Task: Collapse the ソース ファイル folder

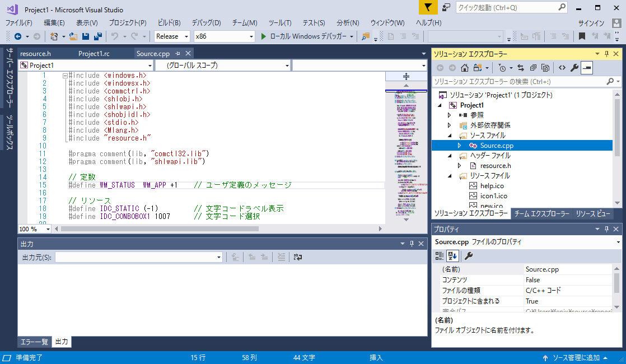Action: (x=450, y=136)
